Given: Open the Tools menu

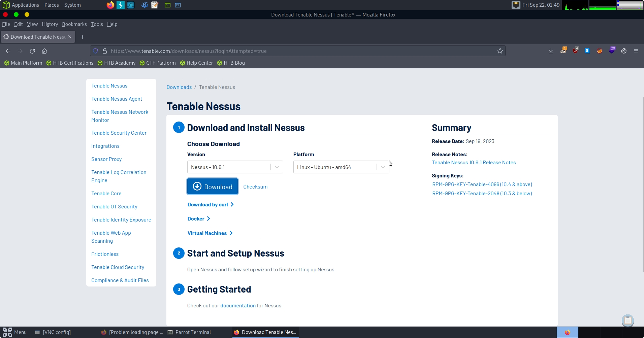Looking at the screenshot, I should point(97,24).
